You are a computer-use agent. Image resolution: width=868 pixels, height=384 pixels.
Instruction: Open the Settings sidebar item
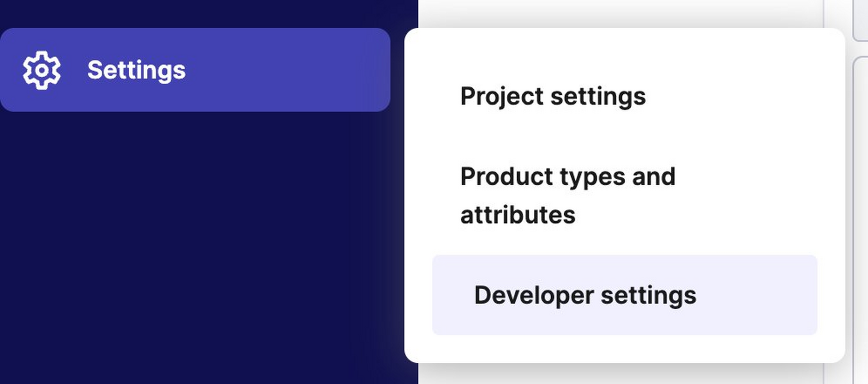click(195, 70)
